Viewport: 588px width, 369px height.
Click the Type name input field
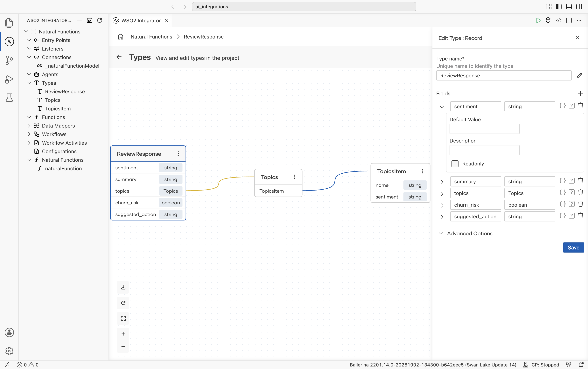point(504,75)
